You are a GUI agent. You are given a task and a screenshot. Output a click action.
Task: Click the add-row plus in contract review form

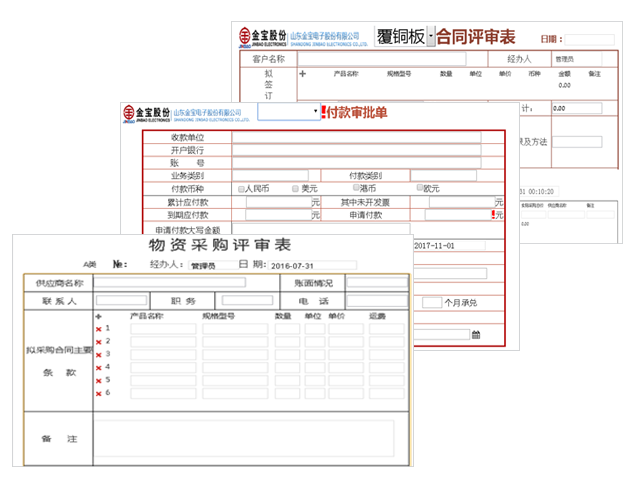tap(303, 74)
